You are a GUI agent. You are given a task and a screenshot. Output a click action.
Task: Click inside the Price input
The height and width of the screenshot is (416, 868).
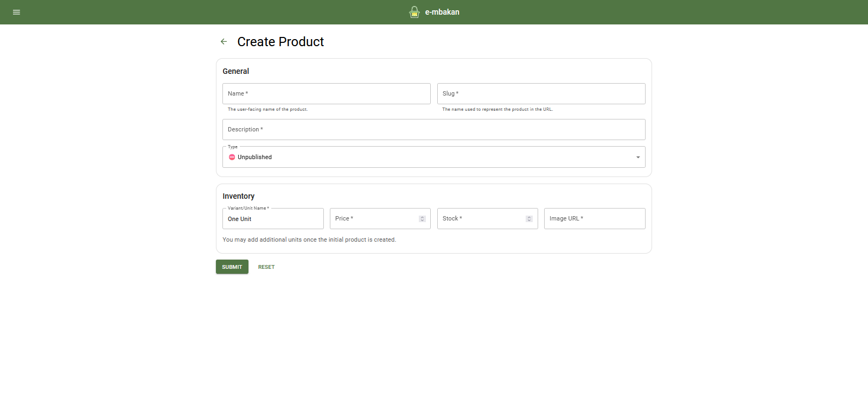(374, 219)
